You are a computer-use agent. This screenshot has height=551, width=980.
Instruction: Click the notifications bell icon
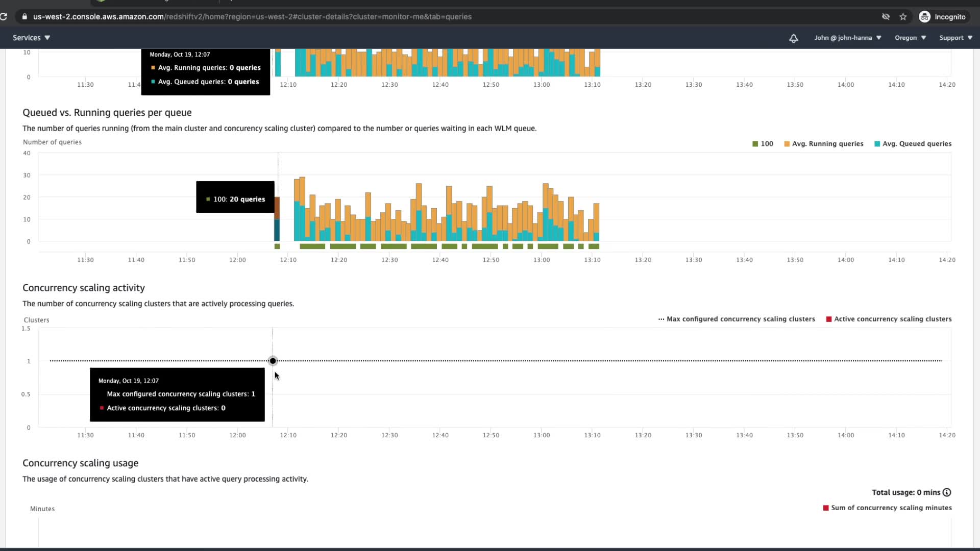[793, 38]
